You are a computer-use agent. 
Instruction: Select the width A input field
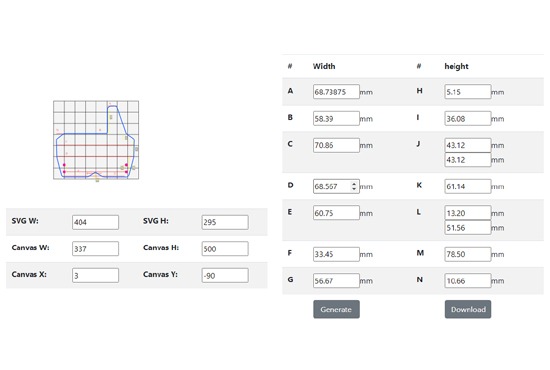(x=336, y=92)
